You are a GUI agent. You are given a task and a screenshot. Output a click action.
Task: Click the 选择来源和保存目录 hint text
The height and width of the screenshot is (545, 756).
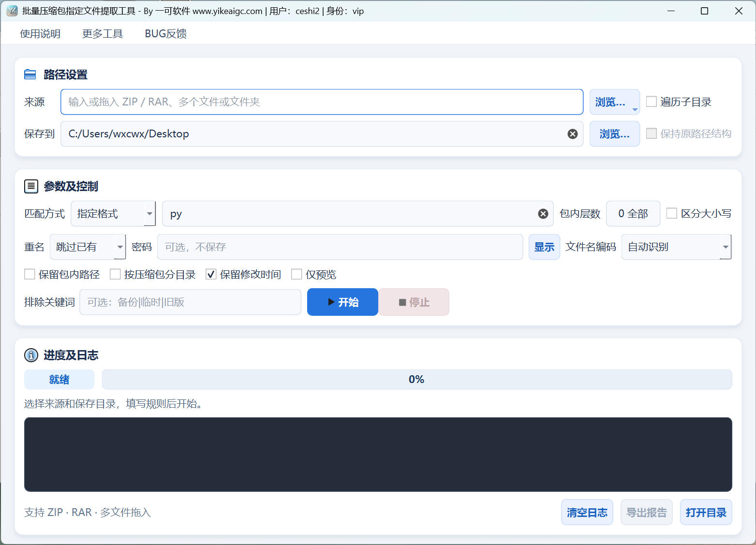point(113,404)
